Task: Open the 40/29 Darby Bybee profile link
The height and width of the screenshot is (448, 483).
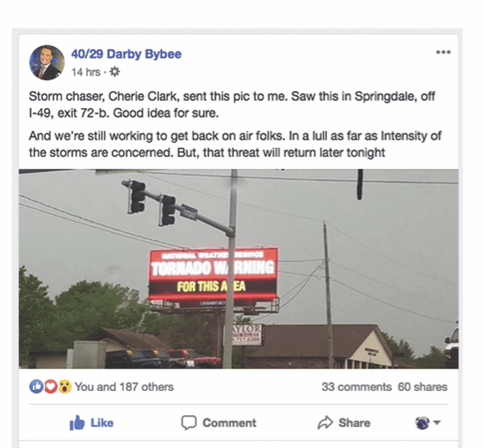Action: tap(126, 54)
